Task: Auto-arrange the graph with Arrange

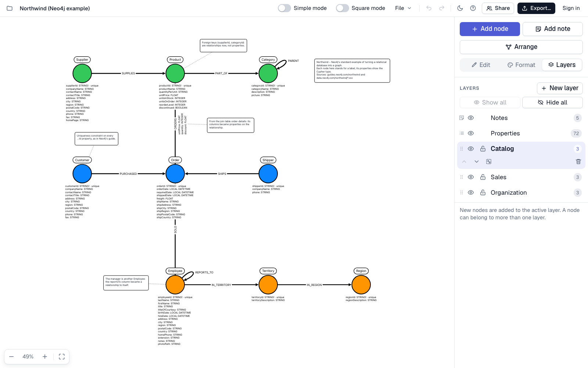Action: click(521, 47)
